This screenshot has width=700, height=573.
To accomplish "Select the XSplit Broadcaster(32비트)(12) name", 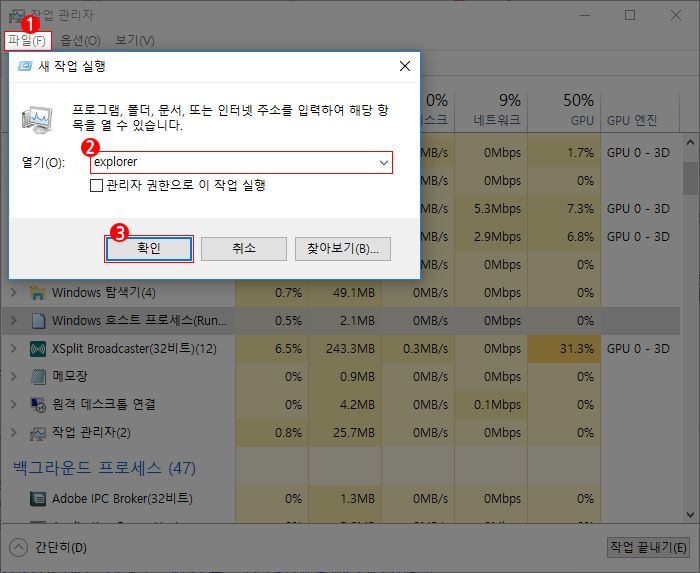I will [134, 349].
